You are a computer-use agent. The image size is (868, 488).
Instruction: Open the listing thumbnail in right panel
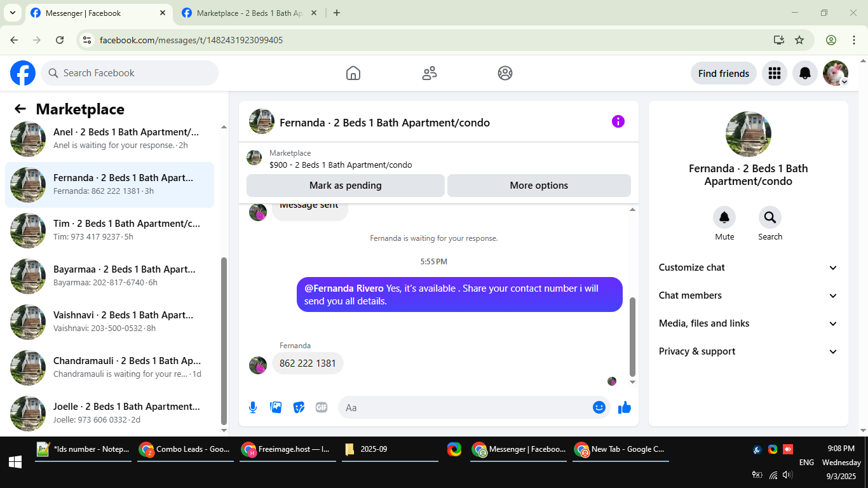(x=749, y=134)
